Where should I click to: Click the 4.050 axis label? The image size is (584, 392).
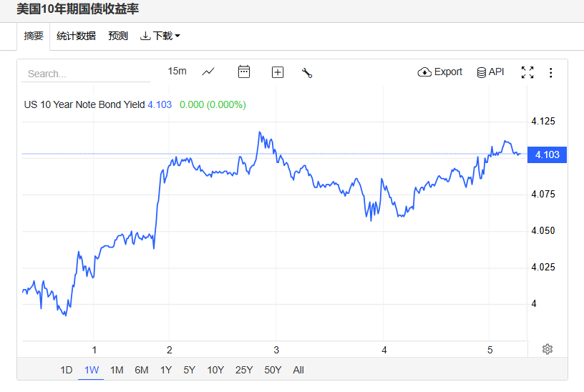[x=543, y=230]
